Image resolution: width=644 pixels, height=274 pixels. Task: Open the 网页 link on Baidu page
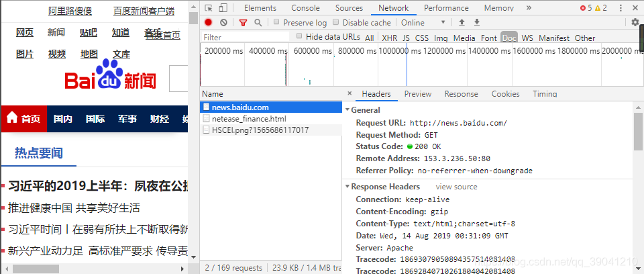(x=25, y=32)
